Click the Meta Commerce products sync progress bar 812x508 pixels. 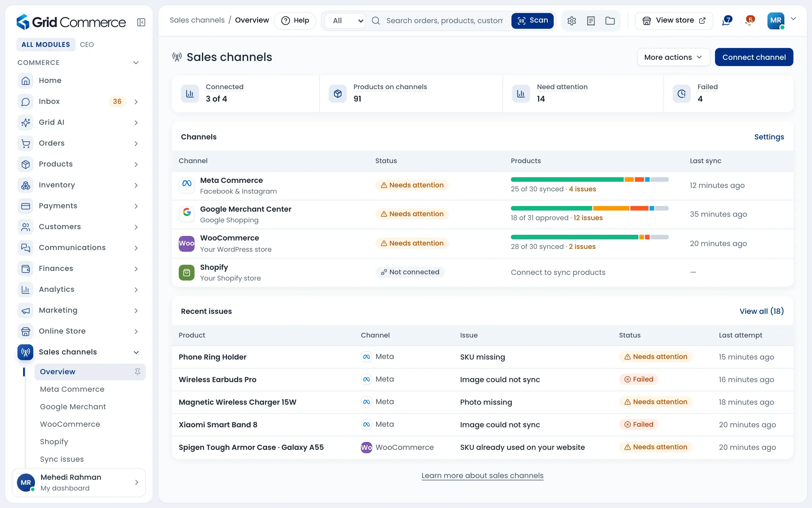click(x=590, y=179)
